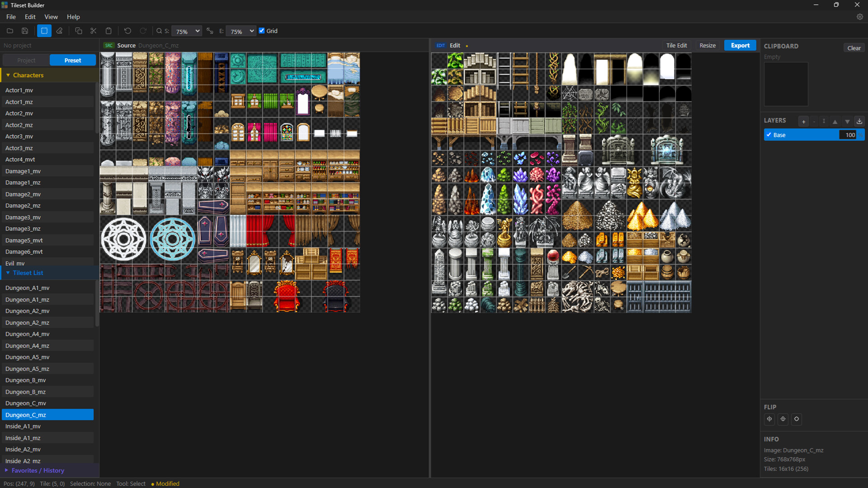Select Actor1_mv in Characters list
This screenshot has height=488, width=868.
click(x=47, y=90)
